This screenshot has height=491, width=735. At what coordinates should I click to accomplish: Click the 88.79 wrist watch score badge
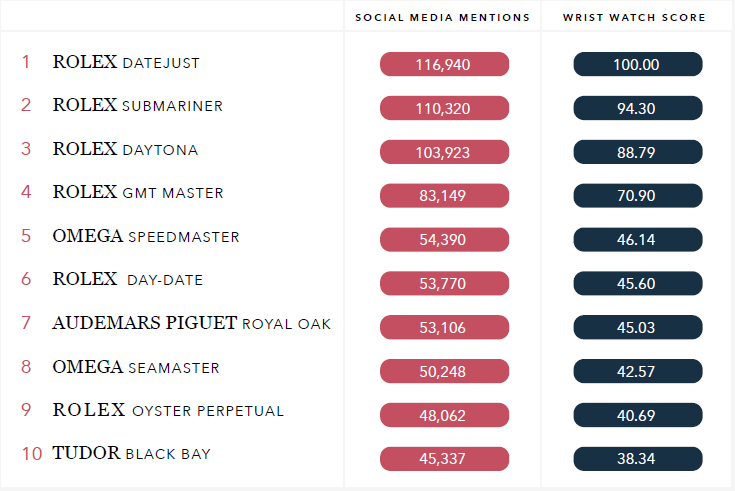pyautogui.click(x=637, y=152)
